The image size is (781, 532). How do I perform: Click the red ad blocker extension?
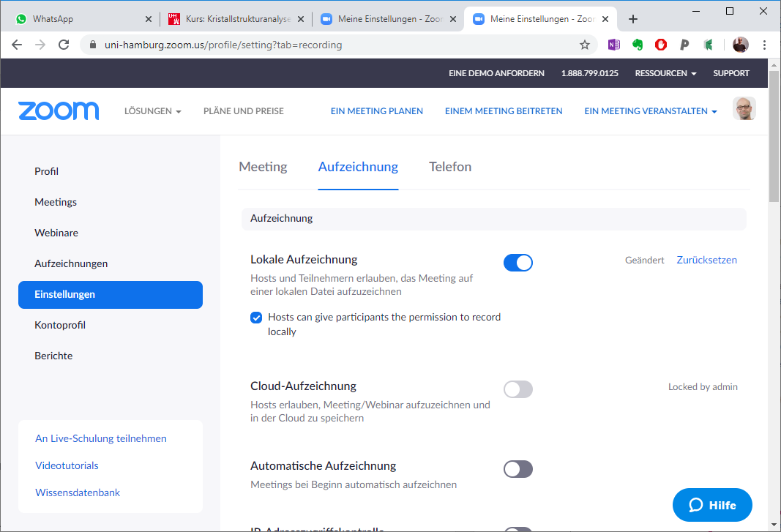coord(661,45)
